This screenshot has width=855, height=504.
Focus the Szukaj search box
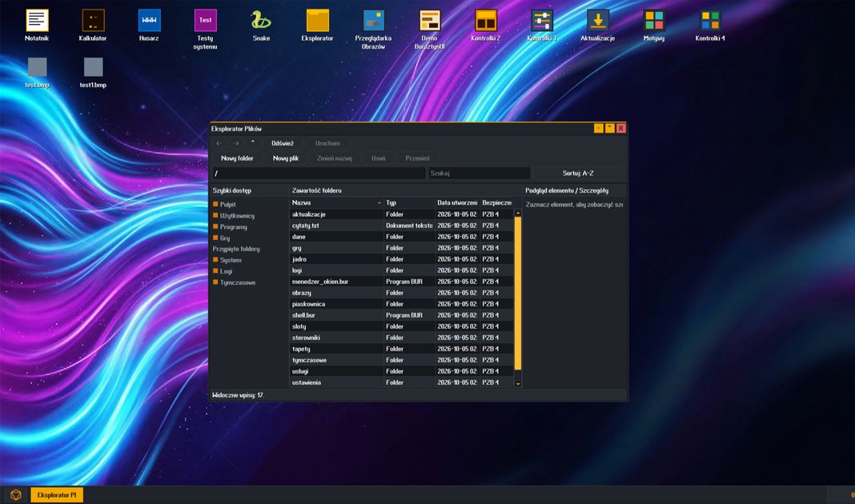point(479,174)
